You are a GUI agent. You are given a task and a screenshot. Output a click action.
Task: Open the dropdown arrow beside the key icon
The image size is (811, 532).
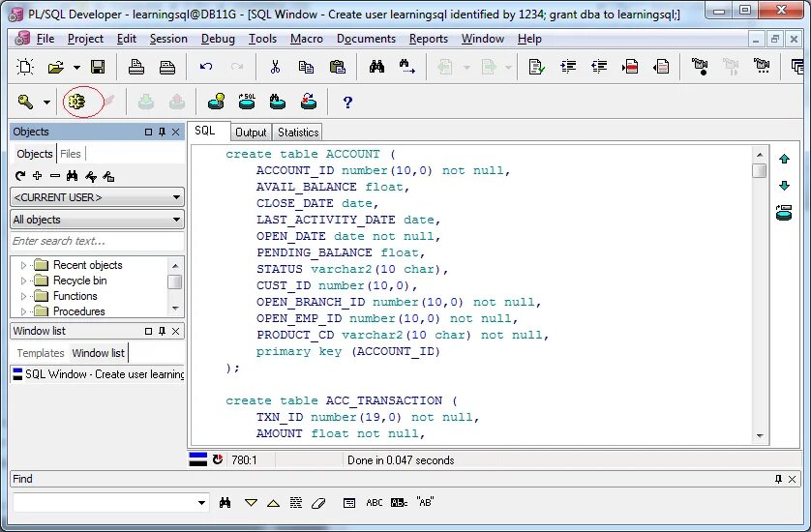click(46, 103)
